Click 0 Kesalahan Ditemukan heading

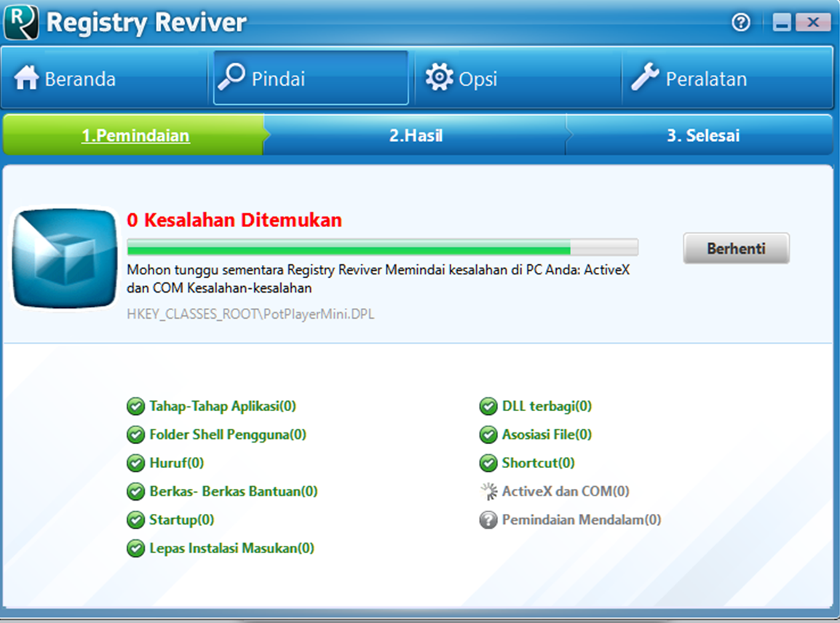pyautogui.click(x=234, y=220)
